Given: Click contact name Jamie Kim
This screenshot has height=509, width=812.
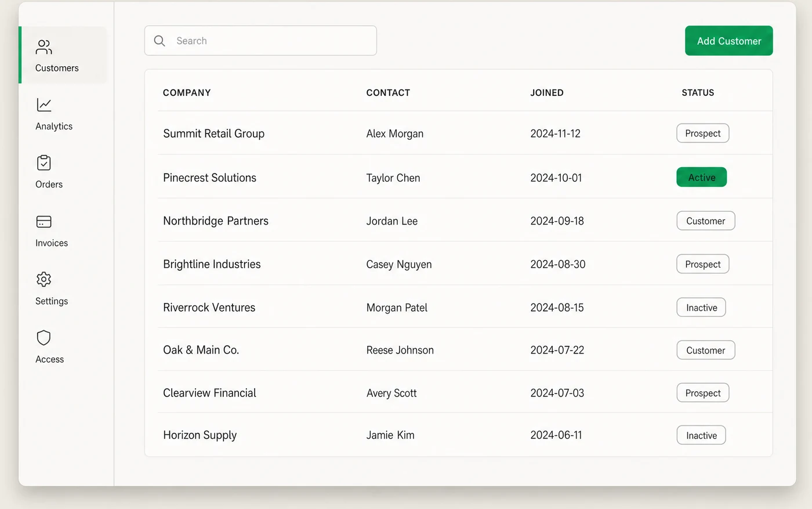Looking at the screenshot, I should 390,435.
